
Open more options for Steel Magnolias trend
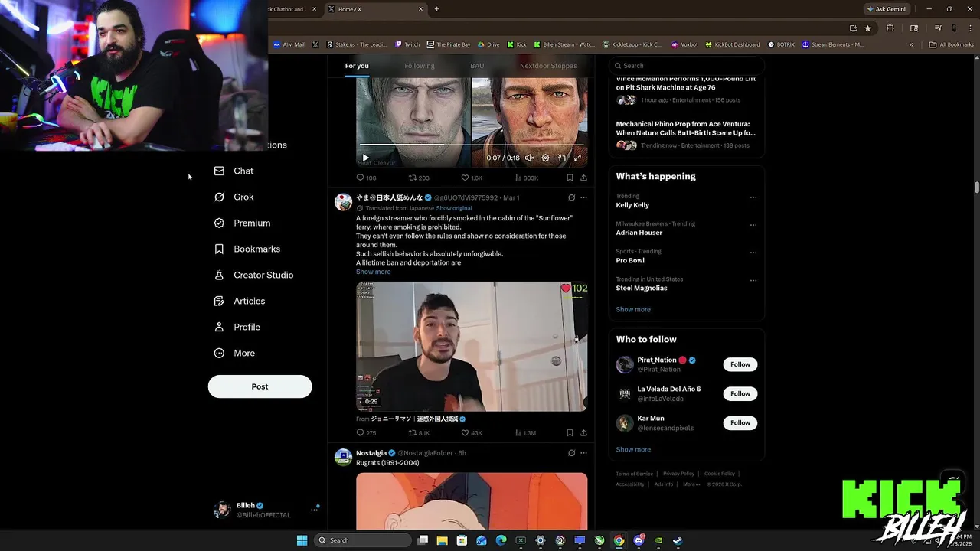tap(753, 280)
